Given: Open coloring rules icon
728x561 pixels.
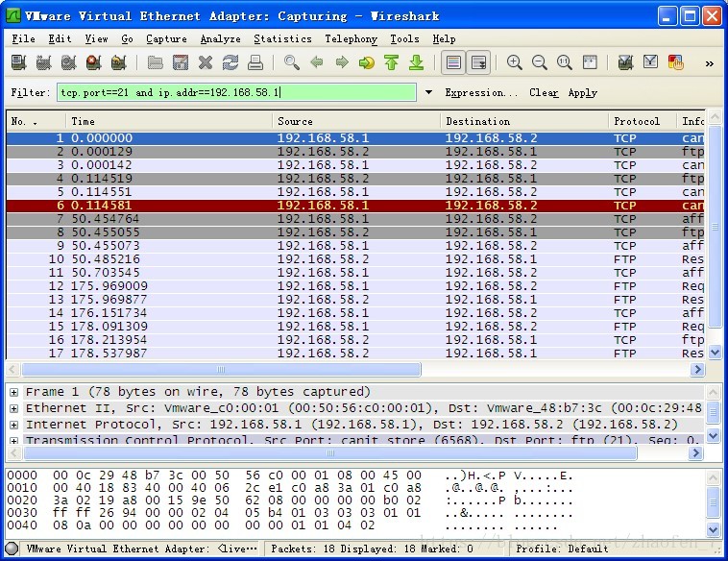Looking at the screenshot, I should click(676, 62).
